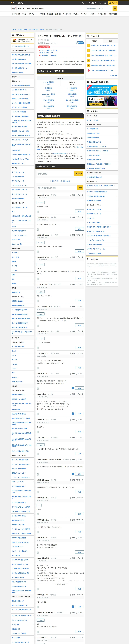Click the news icon beside Game8からのお知らせ
This screenshot has height=644, width=129.
88,82
